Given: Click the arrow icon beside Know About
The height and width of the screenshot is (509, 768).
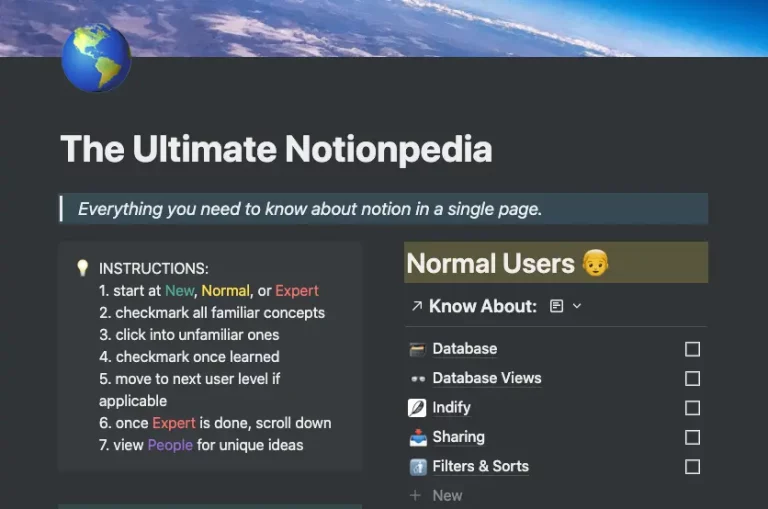Looking at the screenshot, I should pyautogui.click(x=416, y=306).
